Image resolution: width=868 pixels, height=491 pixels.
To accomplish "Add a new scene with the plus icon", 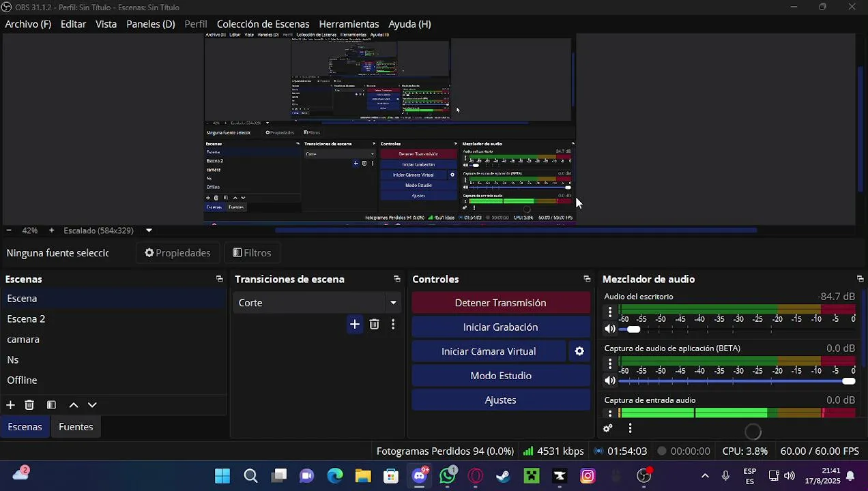I will pyautogui.click(x=10, y=405).
